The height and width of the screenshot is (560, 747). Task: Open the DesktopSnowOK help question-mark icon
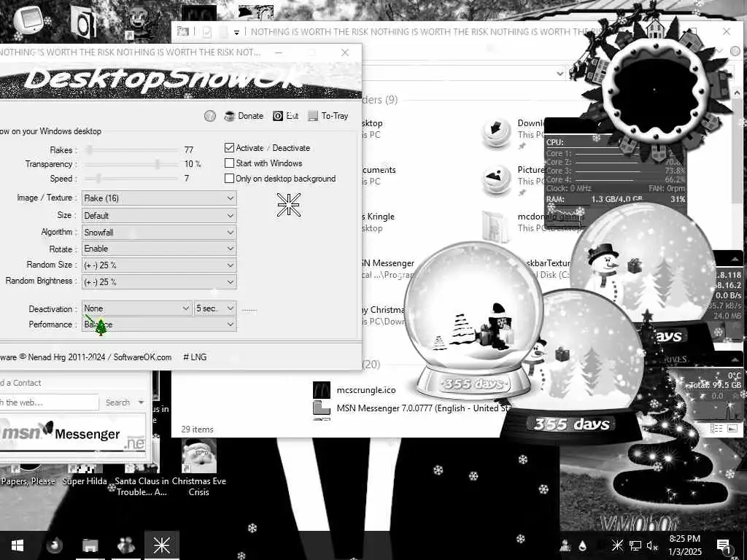[209, 116]
